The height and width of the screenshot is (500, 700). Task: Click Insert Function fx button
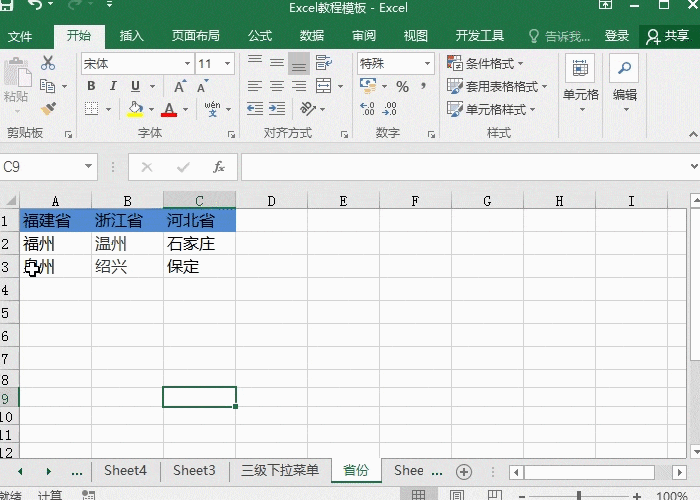point(218,167)
